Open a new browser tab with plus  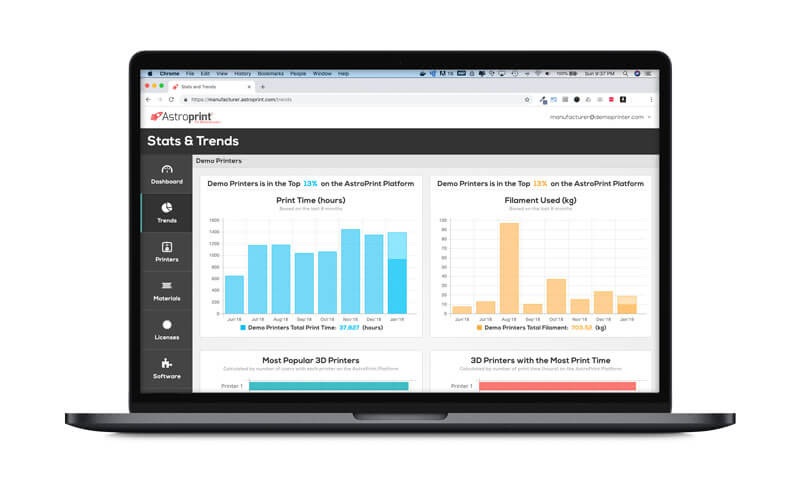[263, 87]
